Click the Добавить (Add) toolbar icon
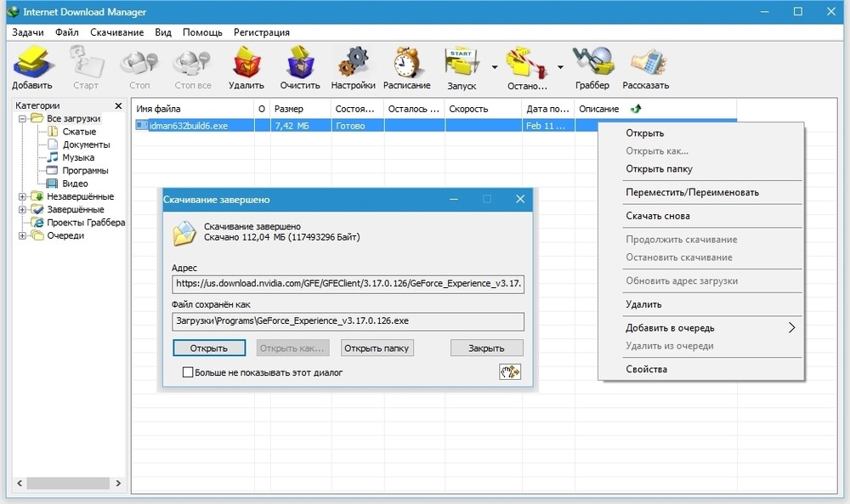 pyautogui.click(x=32, y=64)
